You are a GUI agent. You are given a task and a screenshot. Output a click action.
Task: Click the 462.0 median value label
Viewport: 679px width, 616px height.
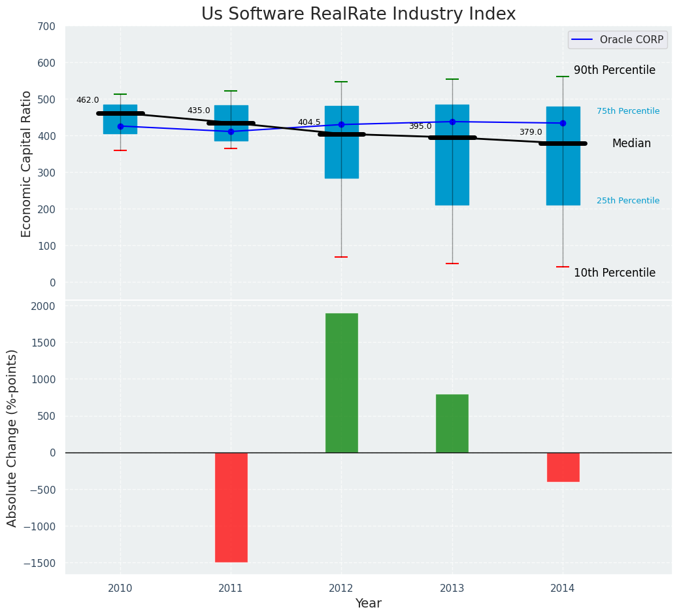point(88,100)
